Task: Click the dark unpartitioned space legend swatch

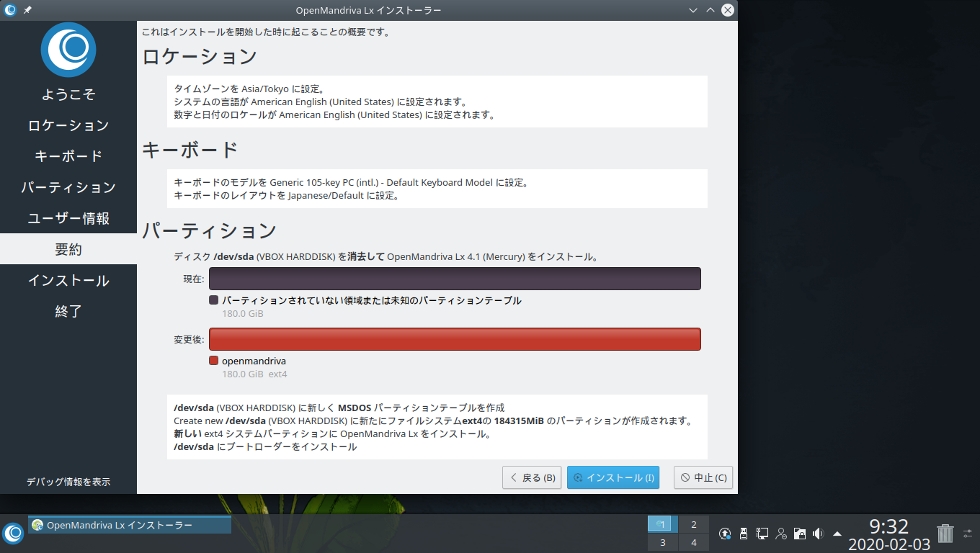Action: 213,300
